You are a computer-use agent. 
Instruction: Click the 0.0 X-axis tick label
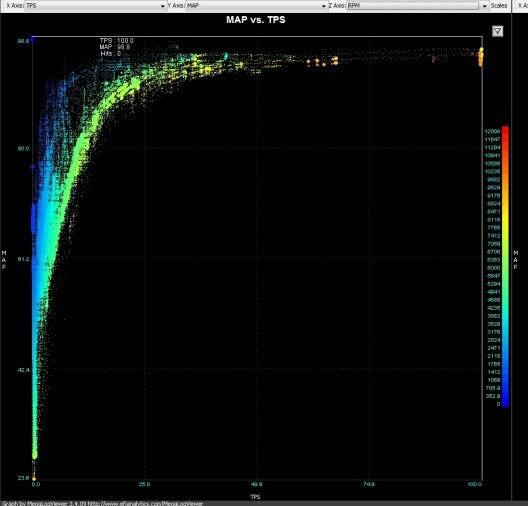36,484
